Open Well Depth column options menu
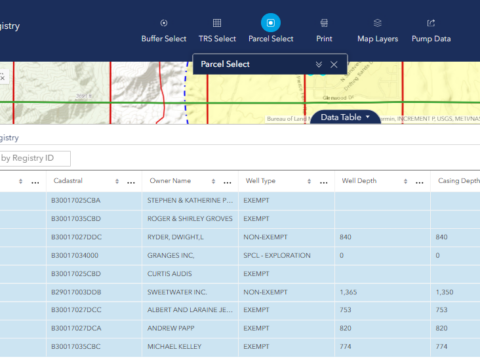The width and height of the screenshot is (480, 360). [x=419, y=182]
